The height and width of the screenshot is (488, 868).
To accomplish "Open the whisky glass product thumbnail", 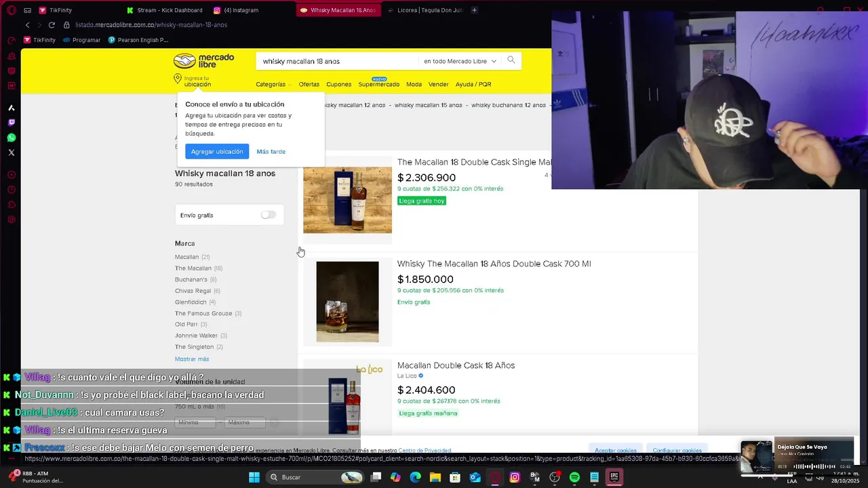I will (x=347, y=302).
